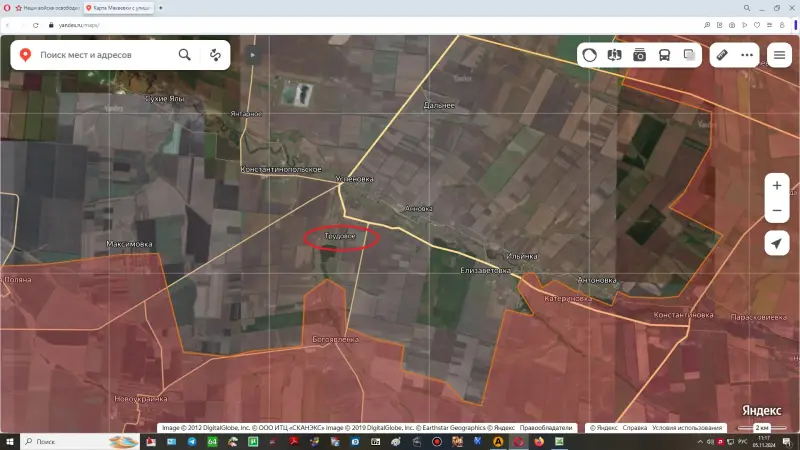Zoom out with the minus button
Image resolution: width=800 pixels, height=450 pixels.
pos(777,211)
